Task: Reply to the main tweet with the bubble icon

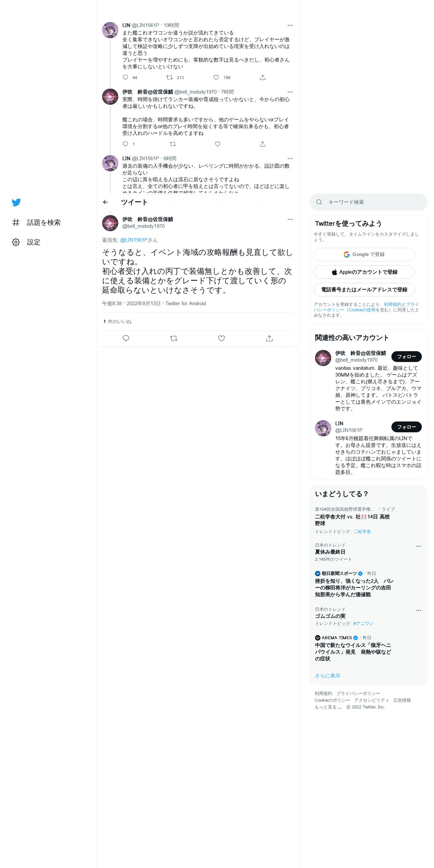Action: coord(126,338)
